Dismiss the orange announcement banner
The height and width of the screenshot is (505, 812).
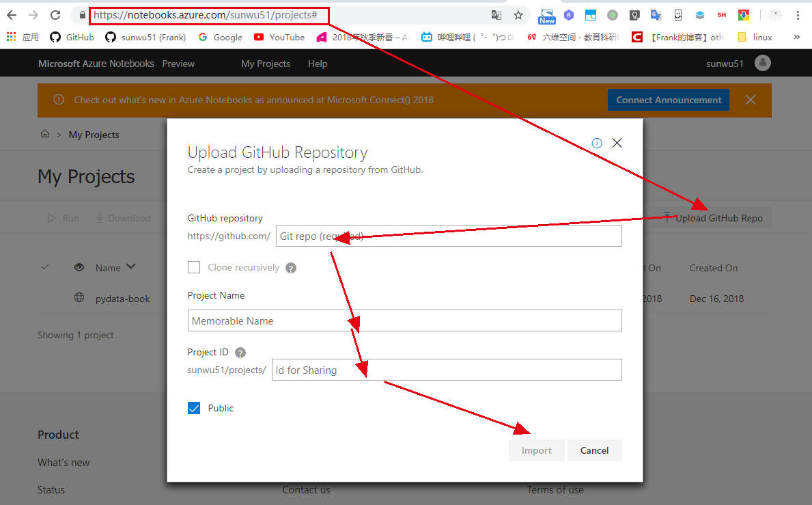751,100
